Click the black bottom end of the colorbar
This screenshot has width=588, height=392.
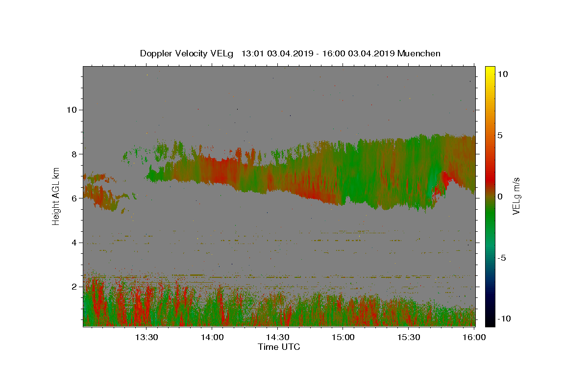tap(490, 321)
